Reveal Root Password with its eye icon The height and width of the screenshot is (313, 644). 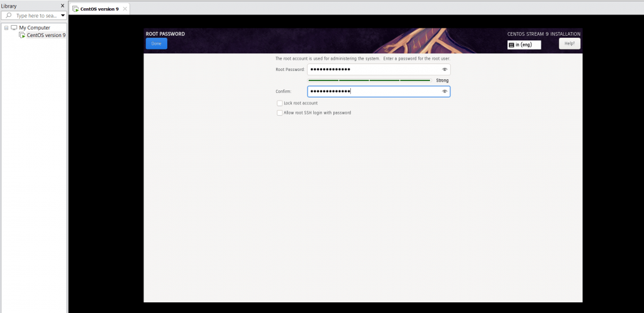[x=444, y=69]
